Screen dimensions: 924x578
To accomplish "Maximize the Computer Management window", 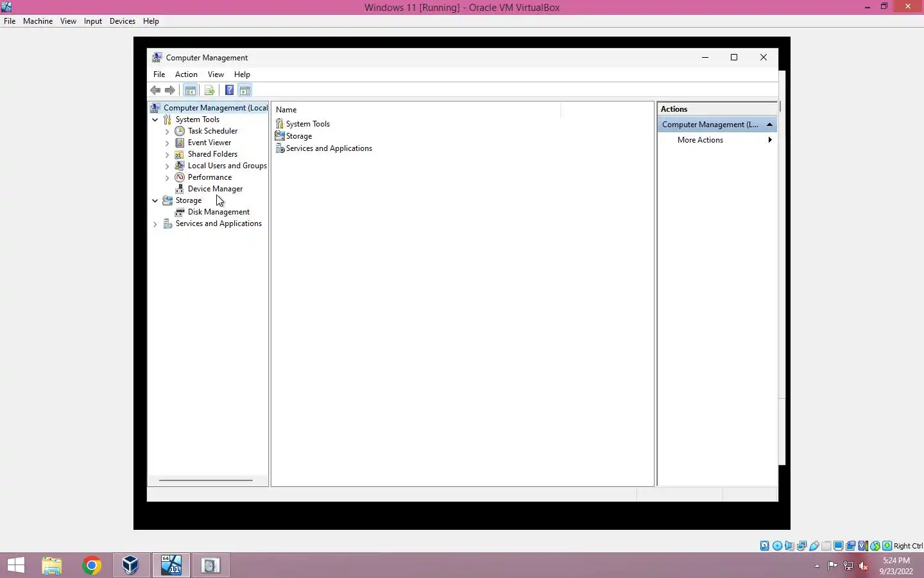I will pos(734,57).
